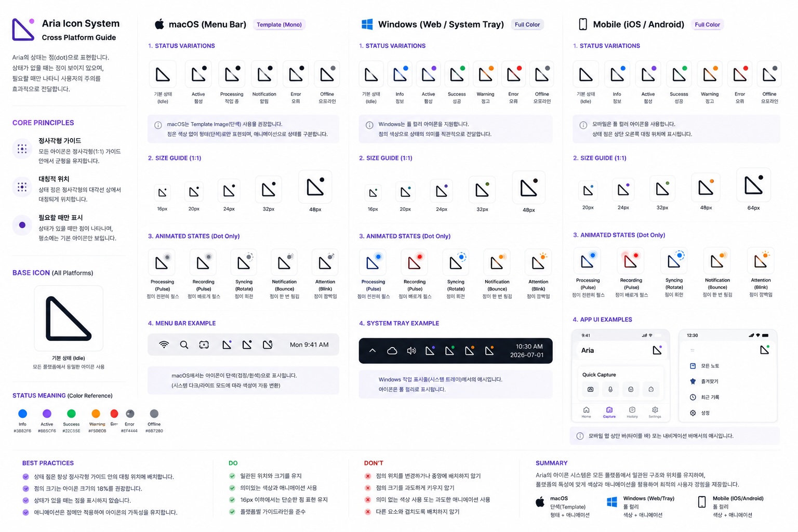This screenshot has width=798, height=532.
Task: Click the Full Color badge beside Windows heading
Action: (x=527, y=24)
